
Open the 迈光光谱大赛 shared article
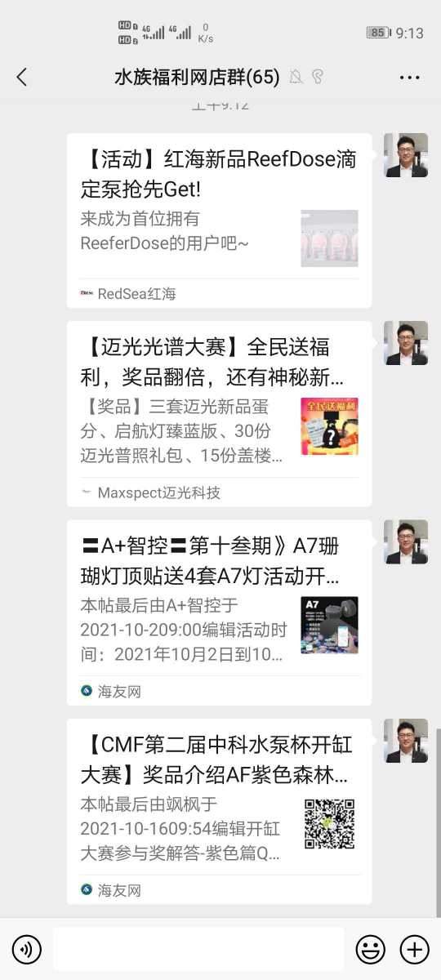pyautogui.click(x=219, y=414)
